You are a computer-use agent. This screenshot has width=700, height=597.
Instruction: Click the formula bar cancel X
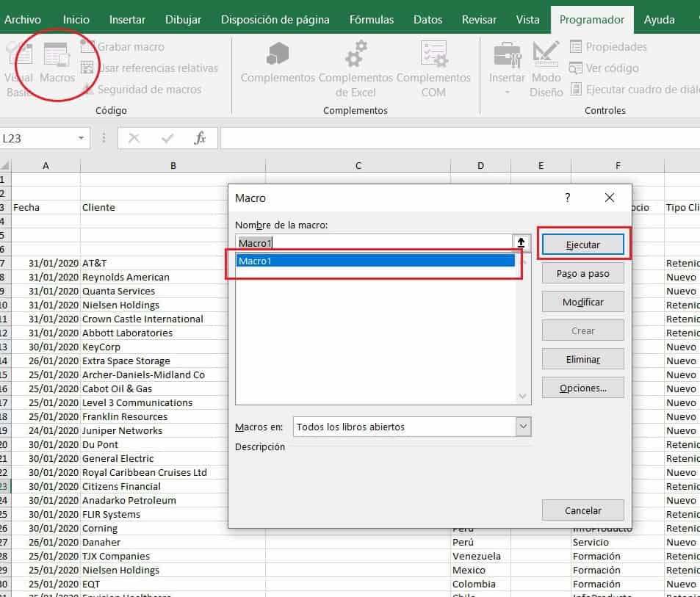(134, 138)
